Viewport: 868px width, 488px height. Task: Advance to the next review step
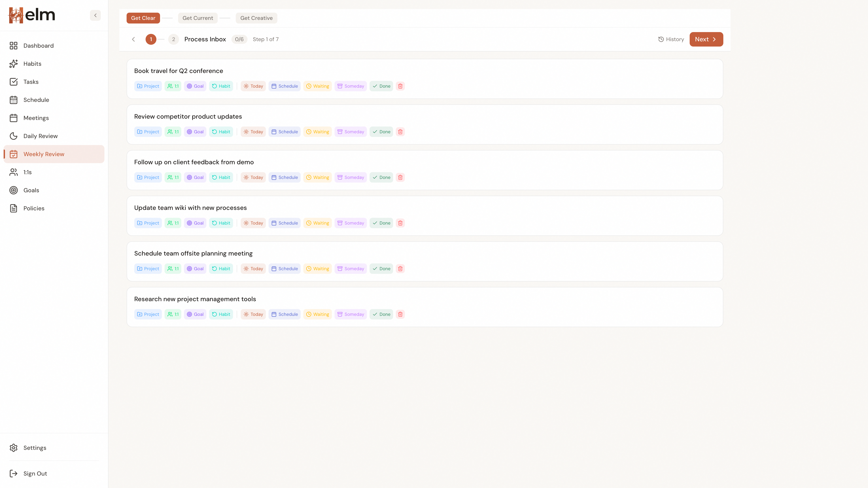point(706,39)
